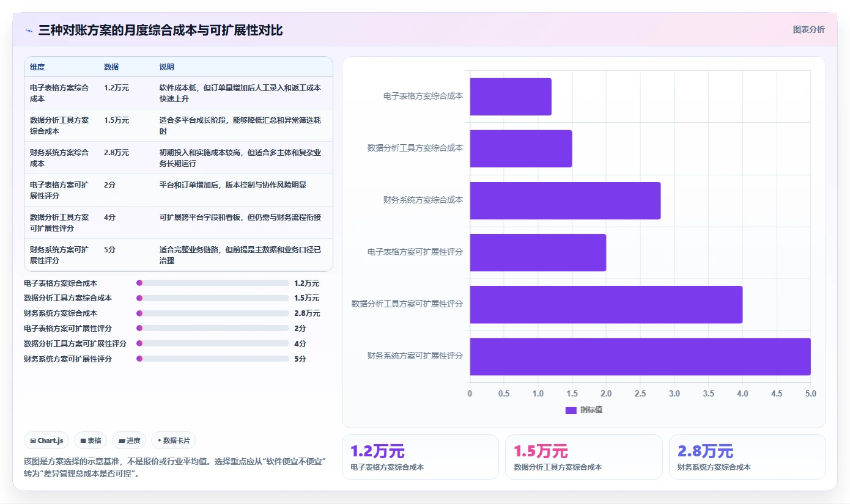Click table row name 财务系统方案可扩展性评分
The width and height of the screenshot is (850, 504).
(x=59, y=255)
